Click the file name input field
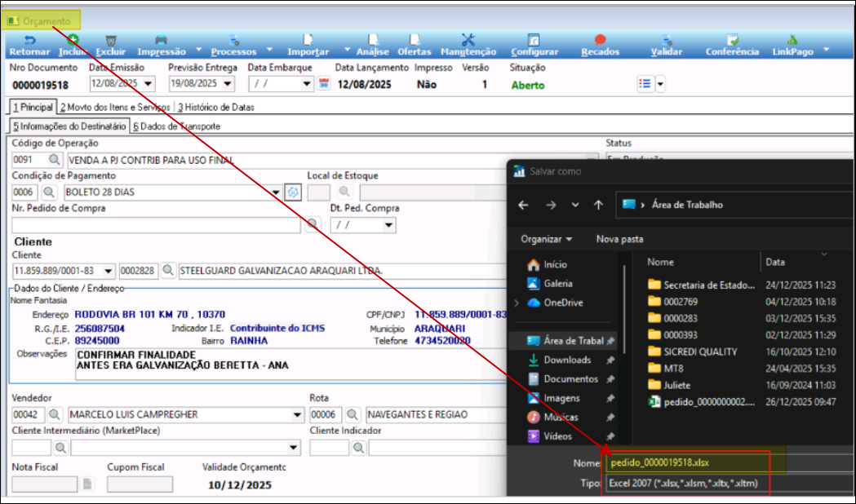Screen dimensions: 856x504 [685, 463]
